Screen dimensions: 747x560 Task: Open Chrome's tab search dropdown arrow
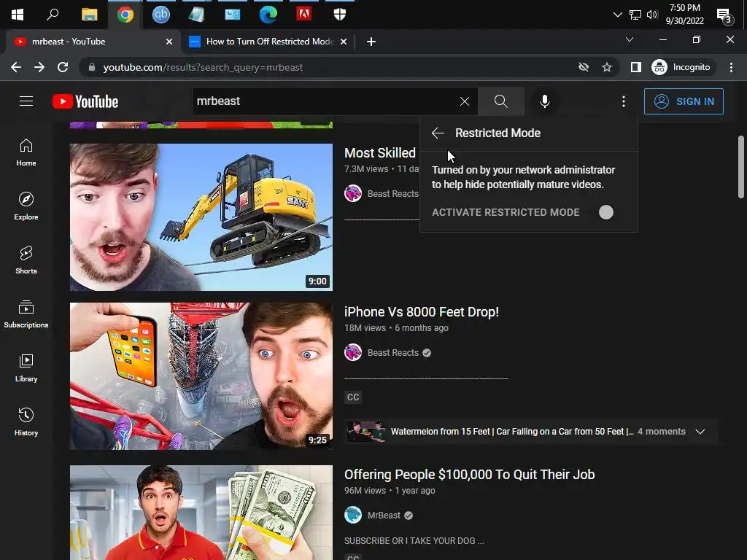pos(630,39)
